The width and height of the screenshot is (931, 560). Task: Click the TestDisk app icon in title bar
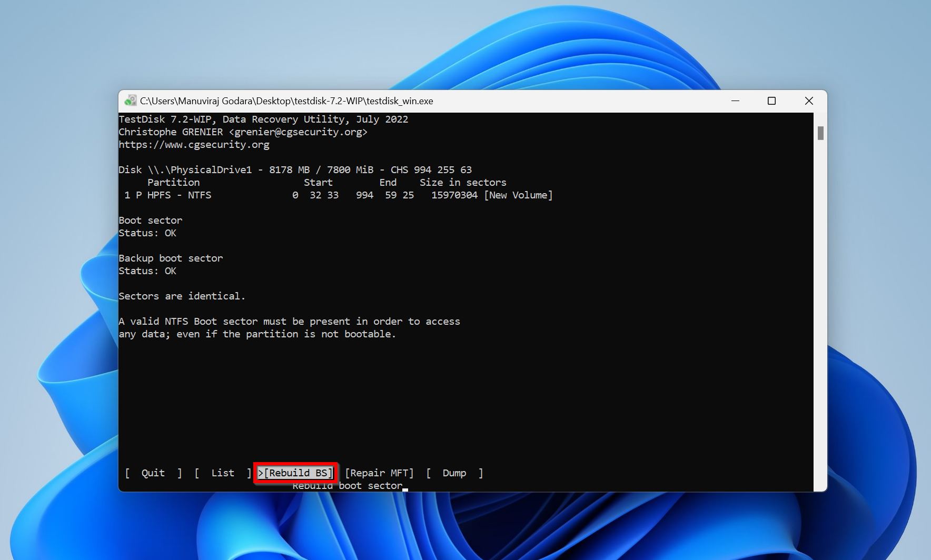[130, 101]
